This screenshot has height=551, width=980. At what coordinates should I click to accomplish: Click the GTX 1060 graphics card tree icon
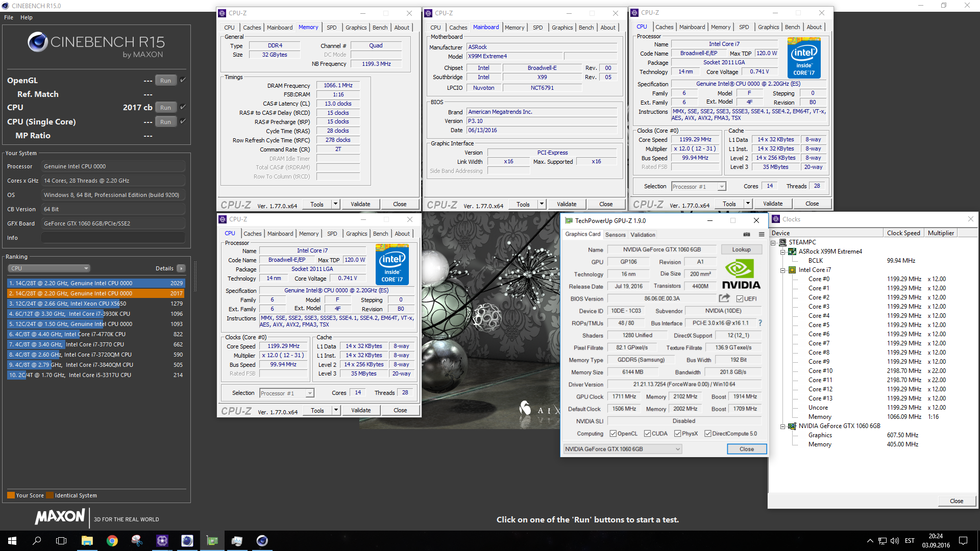(792, 426)
